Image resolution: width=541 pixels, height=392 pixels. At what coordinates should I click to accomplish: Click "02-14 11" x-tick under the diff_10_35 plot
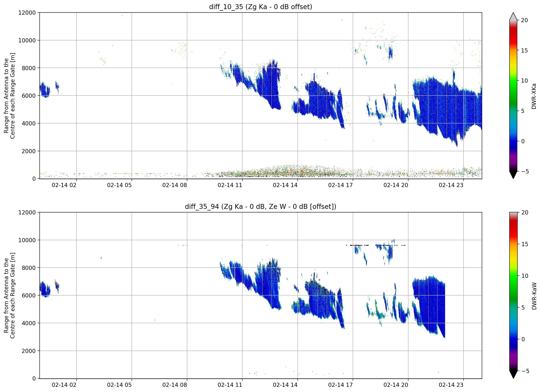pos(230,185)
